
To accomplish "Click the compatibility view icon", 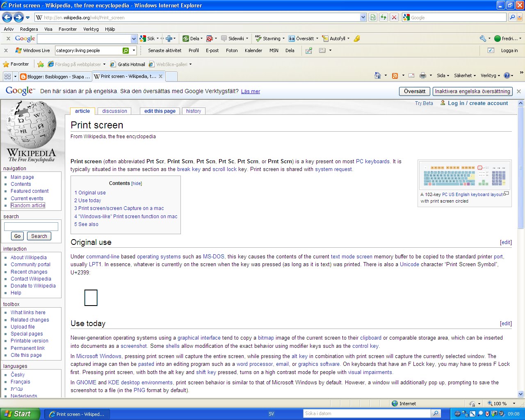I will [x=372, y=17].
